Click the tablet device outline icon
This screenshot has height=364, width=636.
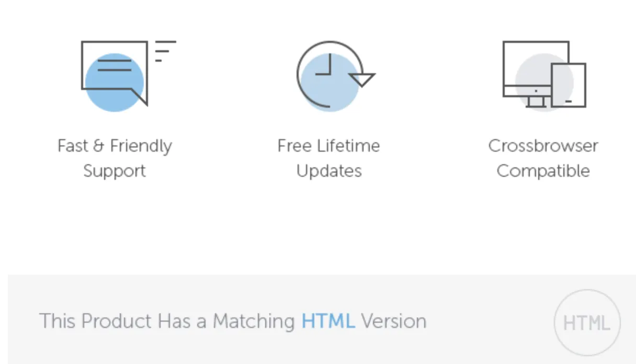click(569, 85)
